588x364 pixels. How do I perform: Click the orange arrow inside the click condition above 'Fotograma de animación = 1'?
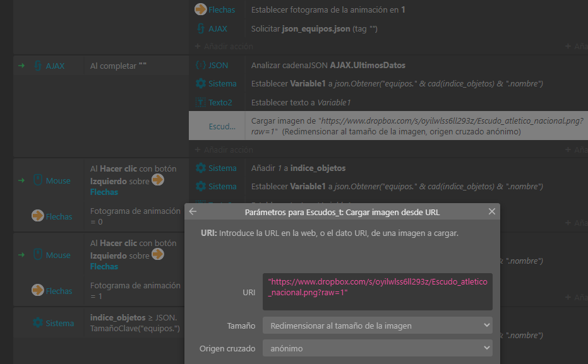click(158, 255)
